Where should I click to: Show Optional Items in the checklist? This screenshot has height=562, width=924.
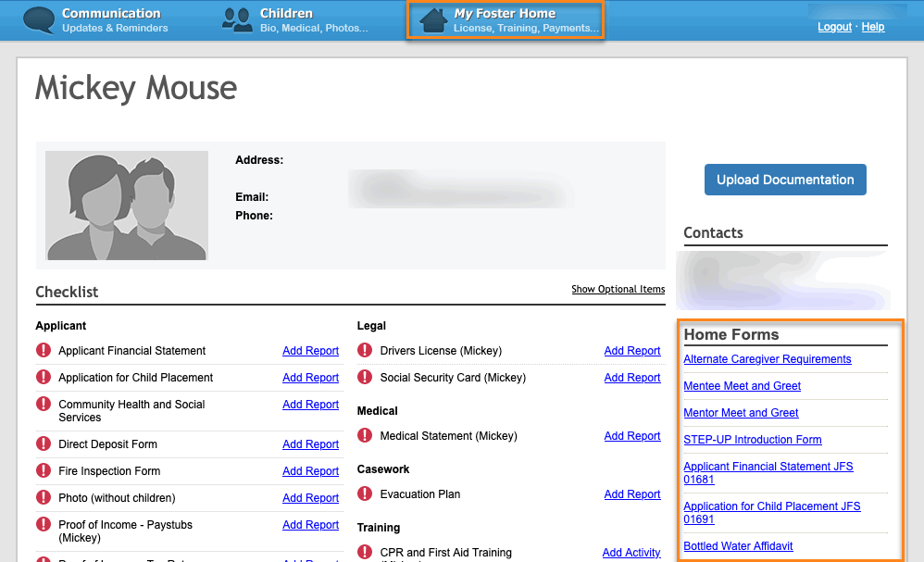point(618,289)
